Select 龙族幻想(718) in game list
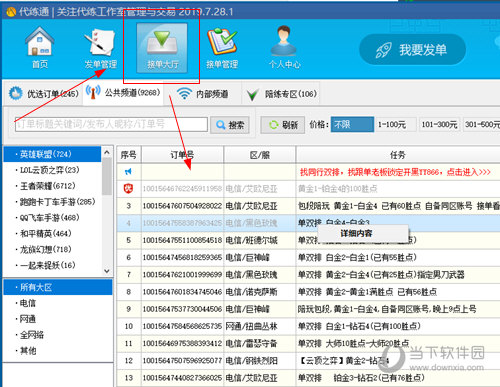This screenshot has width=500, height=387. click(52, 249)
